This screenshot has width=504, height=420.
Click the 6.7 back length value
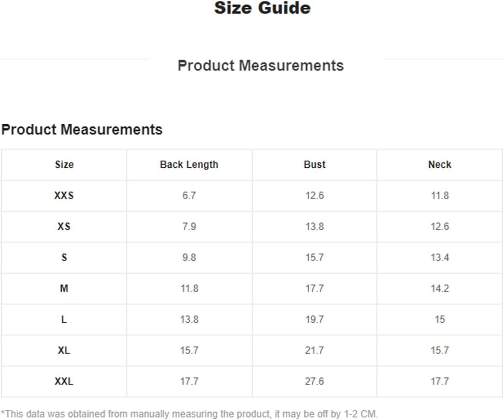189,196
